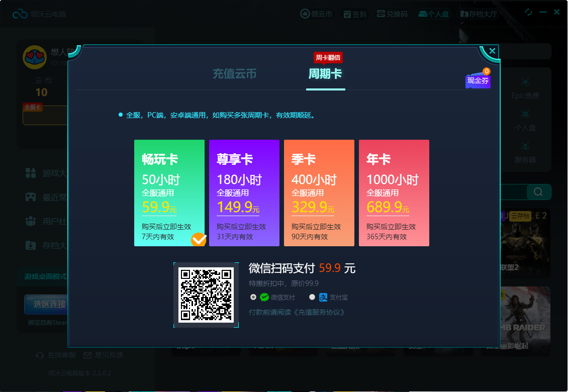Click the search magnifier button

click(x=538, y=191)
